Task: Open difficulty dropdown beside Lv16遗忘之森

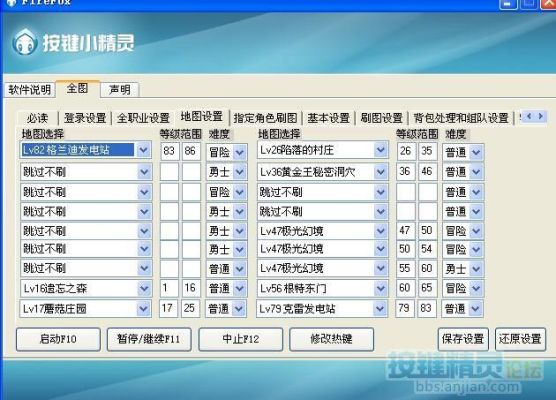Action: pyautogui.click(x=240, y=288)
